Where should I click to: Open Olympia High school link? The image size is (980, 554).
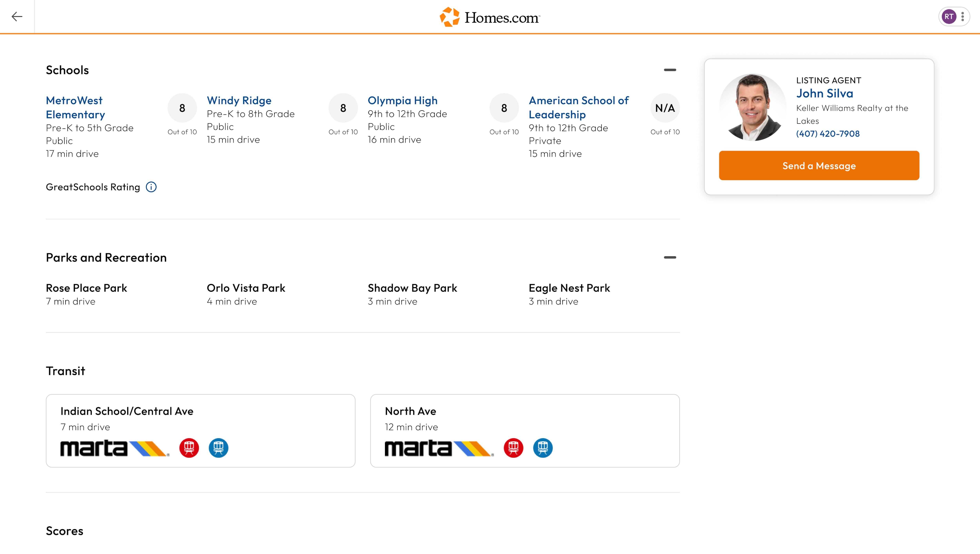tap(403, 101)
